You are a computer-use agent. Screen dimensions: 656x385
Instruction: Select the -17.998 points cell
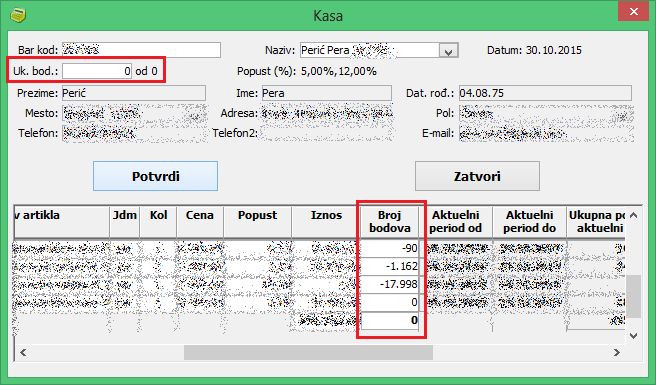390,285
